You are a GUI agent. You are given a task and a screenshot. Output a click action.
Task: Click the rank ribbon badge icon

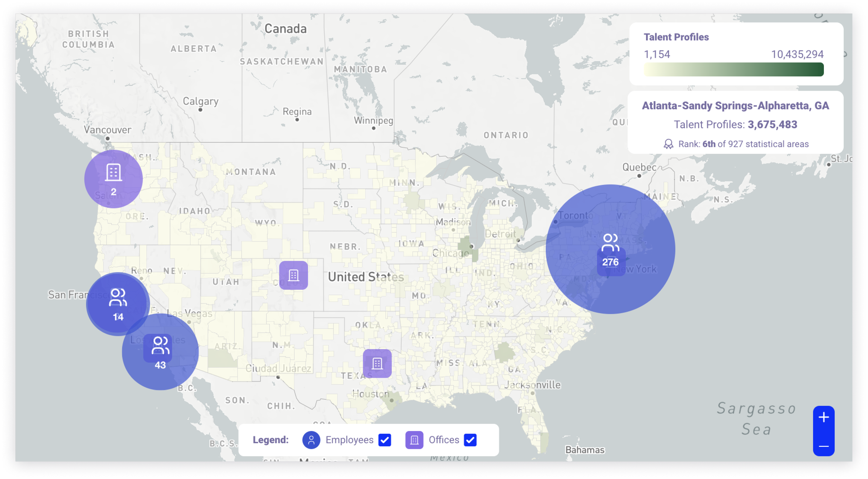click(668, 144)
